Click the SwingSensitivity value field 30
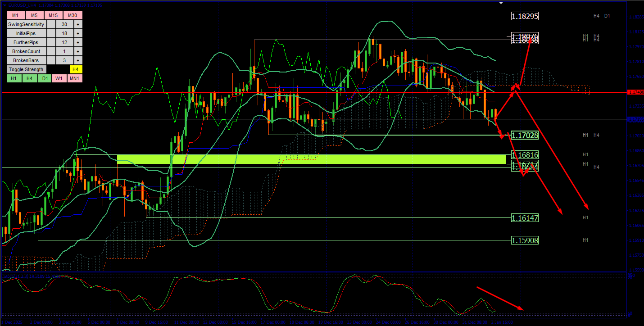The height and width of the screenshot is (326, 644). click(x=64, y=24)
